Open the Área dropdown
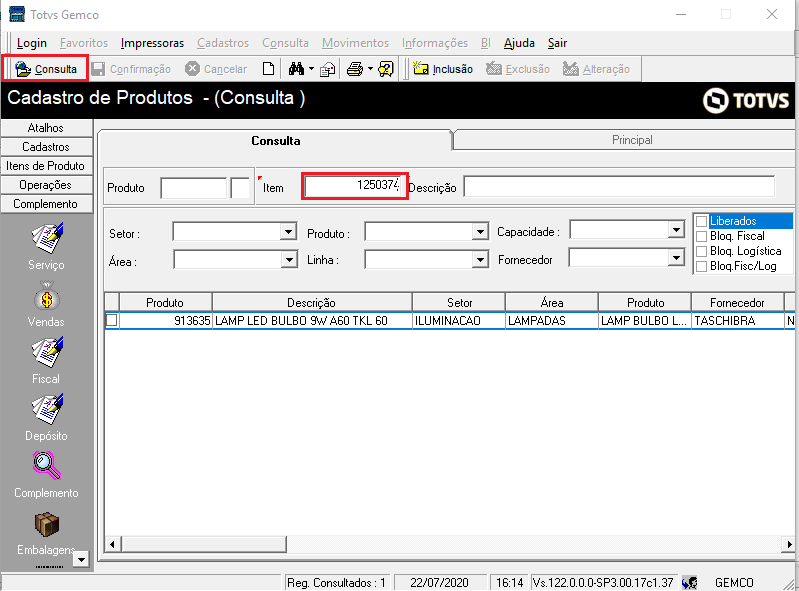This screenshot has width=799, height=591. click(x=289, y=260)
